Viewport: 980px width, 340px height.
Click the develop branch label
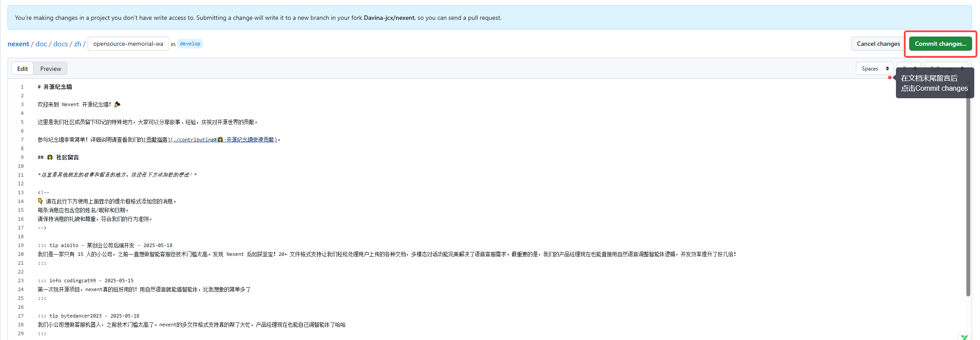pos(190,44)
